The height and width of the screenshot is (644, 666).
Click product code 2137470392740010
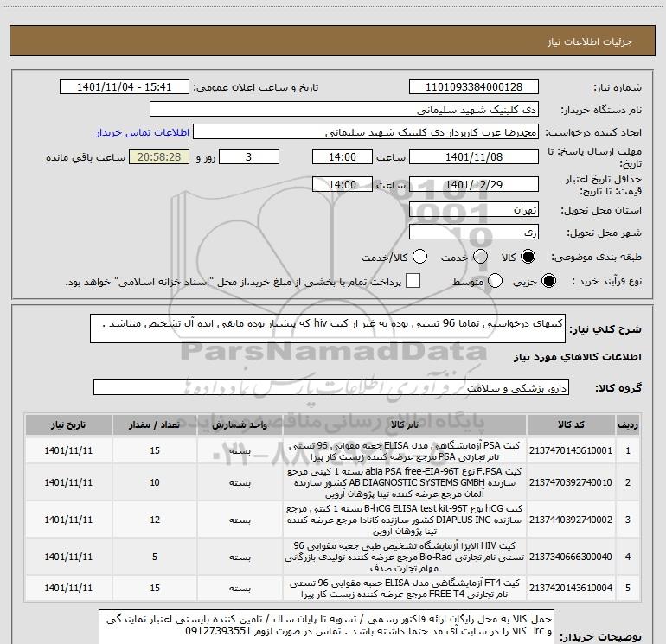pyautogui.click(x=571, y=482)
